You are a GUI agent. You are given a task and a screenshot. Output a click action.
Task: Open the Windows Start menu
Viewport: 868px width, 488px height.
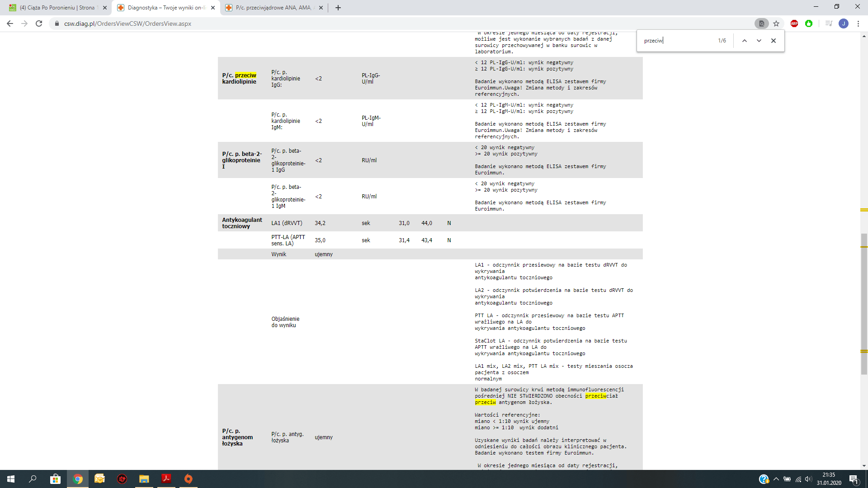pyautogui.click(x=11, y=479)
